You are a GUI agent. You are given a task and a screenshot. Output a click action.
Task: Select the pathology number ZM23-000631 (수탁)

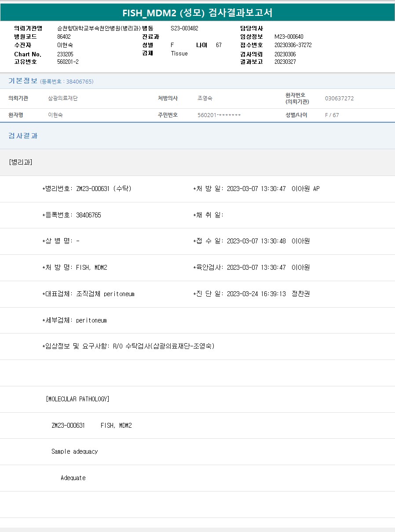103,189
